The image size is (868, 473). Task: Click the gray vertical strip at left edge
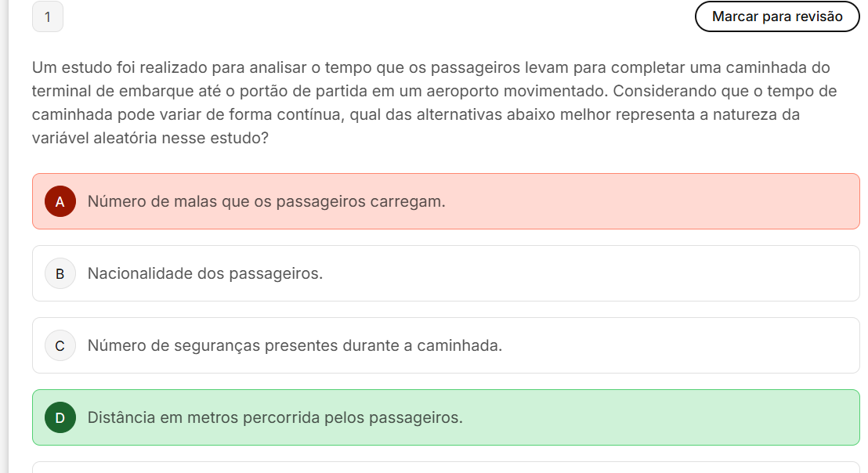point(4,235)
